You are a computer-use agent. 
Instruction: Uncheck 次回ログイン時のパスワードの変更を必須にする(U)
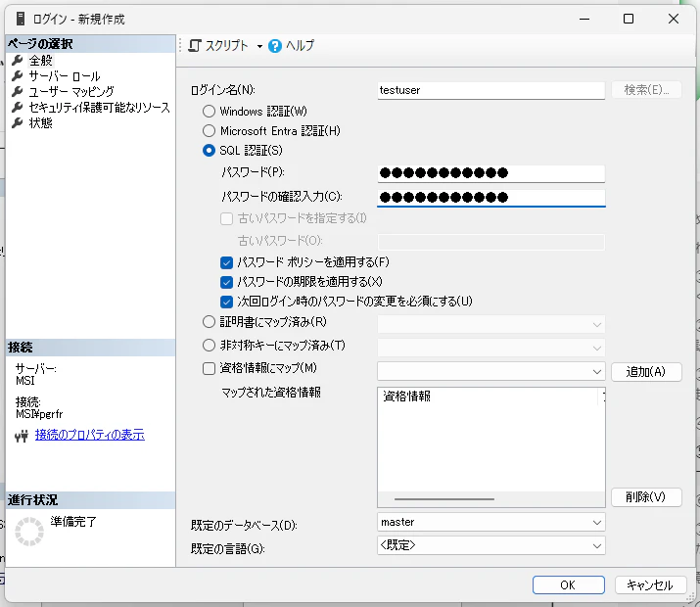point(226,302)
